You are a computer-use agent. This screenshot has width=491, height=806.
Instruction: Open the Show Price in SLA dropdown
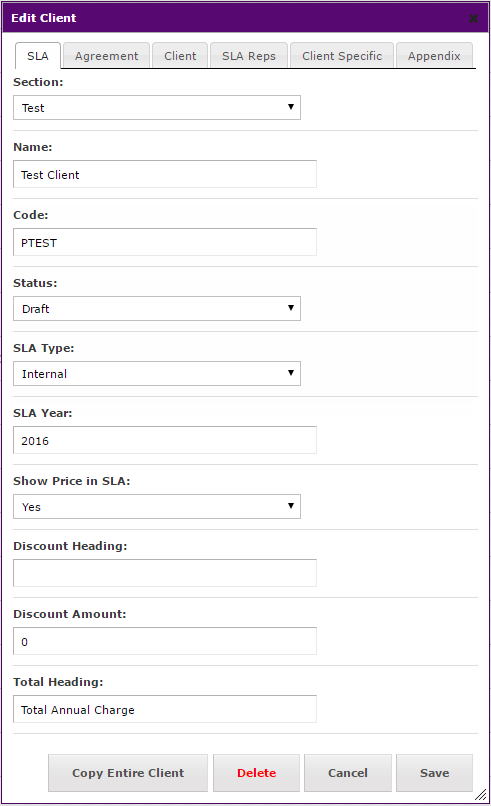click(x=157, y=507)
